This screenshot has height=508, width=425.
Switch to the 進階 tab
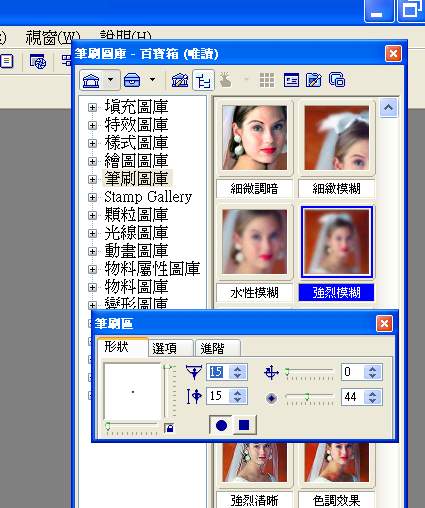(x=218, y=348)
